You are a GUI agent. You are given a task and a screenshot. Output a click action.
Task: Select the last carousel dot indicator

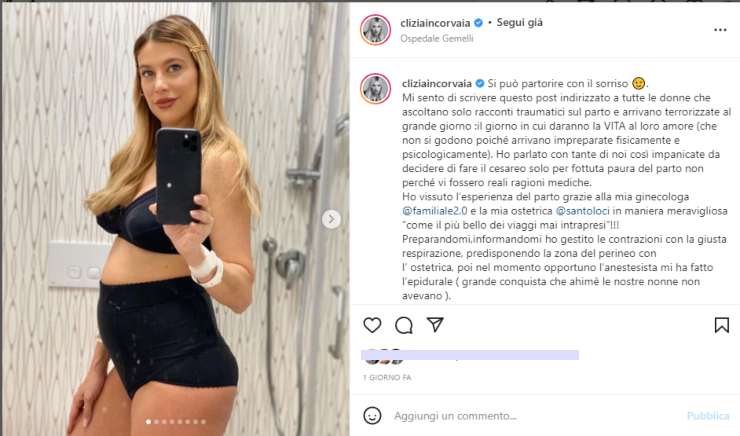coord(203,422)
